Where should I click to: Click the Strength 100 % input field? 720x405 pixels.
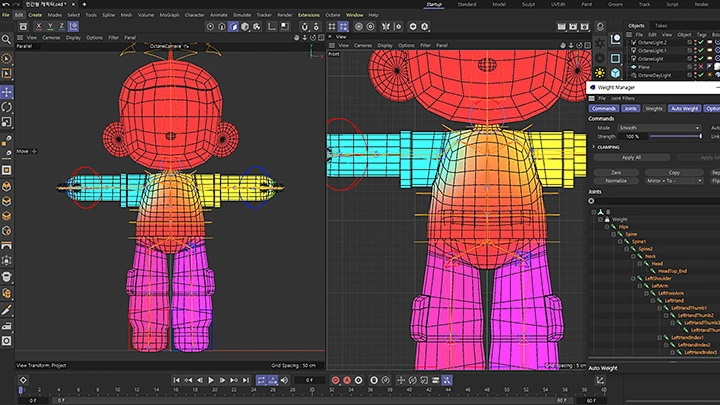[631, 136]
